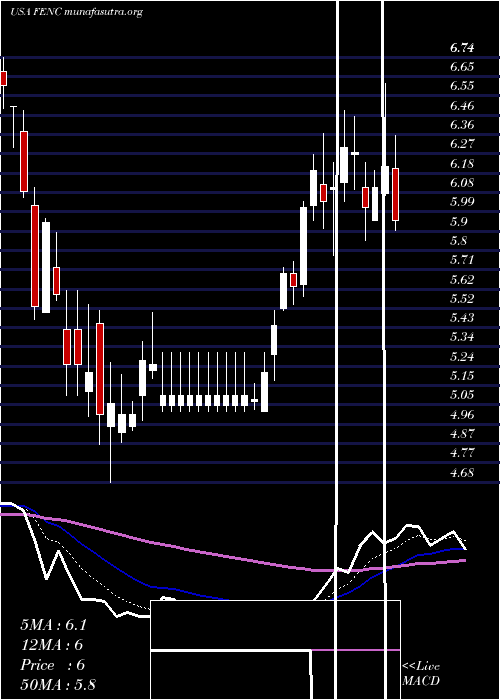500x700 pixels.
Task: Click the first red candle at the 6.65 level
Action: pyautogui.click(x=4, y=78)
